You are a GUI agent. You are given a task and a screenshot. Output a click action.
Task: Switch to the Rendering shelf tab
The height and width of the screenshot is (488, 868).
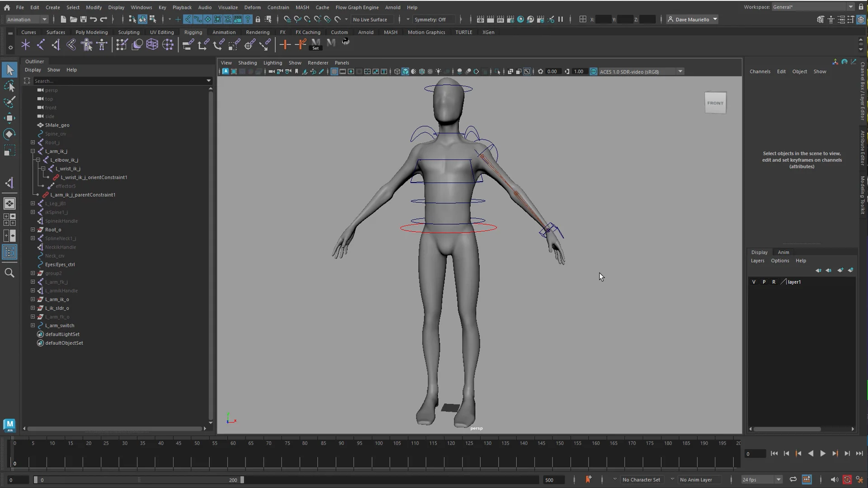click(258, 32)
